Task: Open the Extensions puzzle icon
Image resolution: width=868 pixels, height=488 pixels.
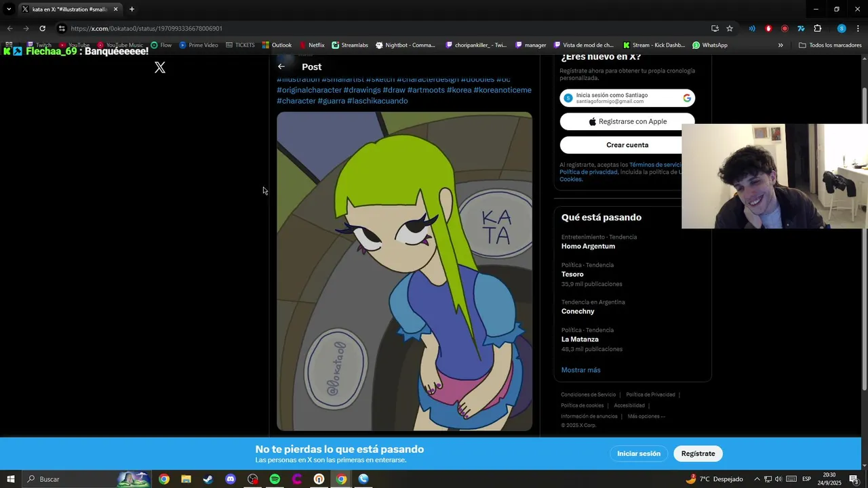Action: (x=817, y=28)
